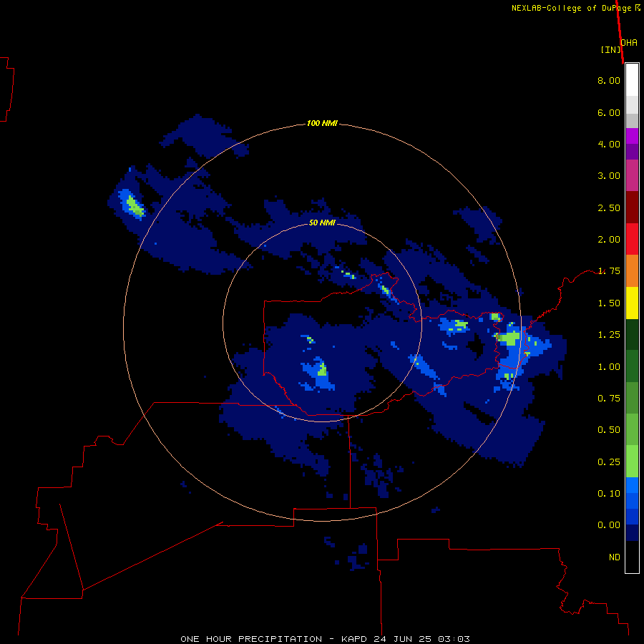The height and width of the screenshot is (644, 644).
Task: Pick the white swatch in the legend
Action: coord(632,80)
